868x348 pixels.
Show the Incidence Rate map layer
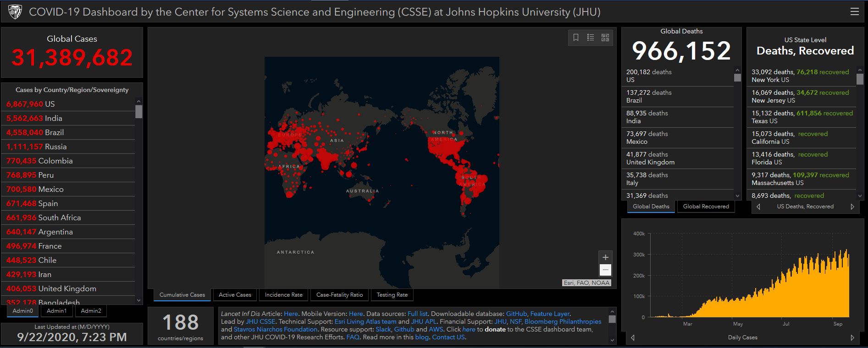click(283, 295)
